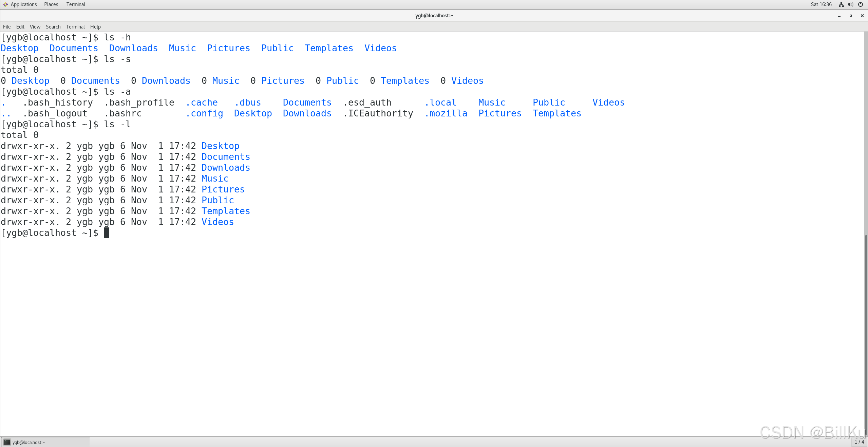Viewport: 868px width, 447px height.
Task: Close the terminal window
Action: (862, 16)
